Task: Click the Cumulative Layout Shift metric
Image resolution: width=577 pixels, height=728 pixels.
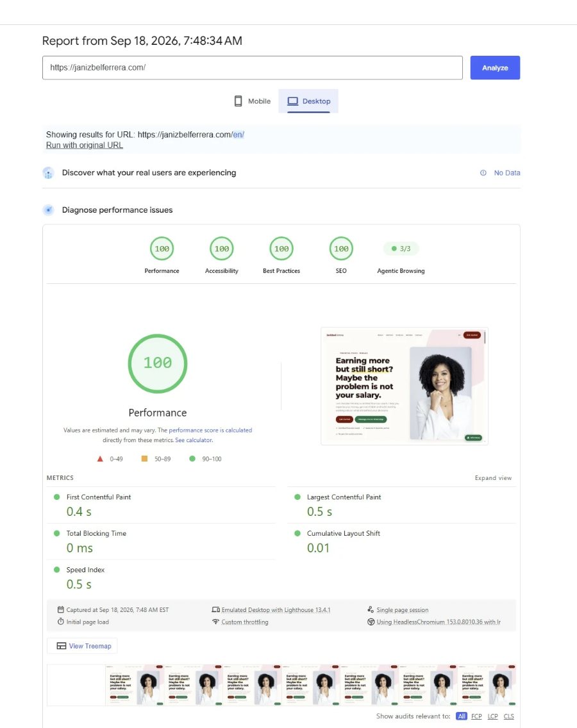Action: (402, 542)
